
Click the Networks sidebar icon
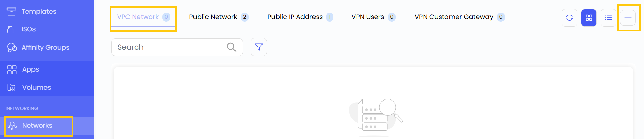(x=12, y=126)
